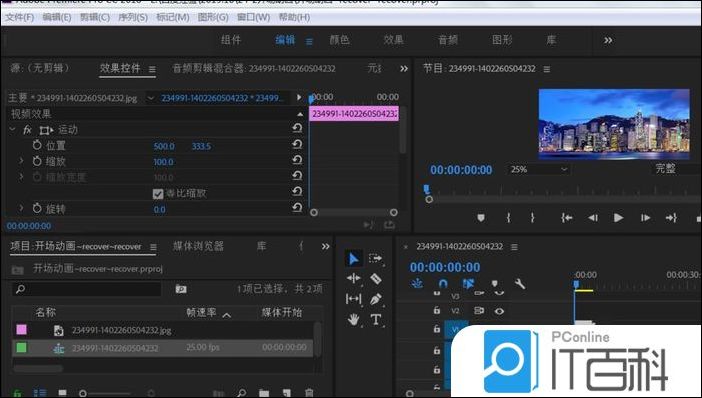This screenshot has width=702, height=398.
Task: Play the program monitor
Action: pos(618,218)
